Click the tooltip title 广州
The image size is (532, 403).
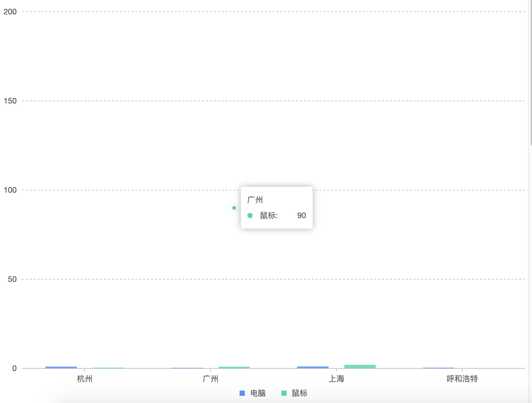255,200
